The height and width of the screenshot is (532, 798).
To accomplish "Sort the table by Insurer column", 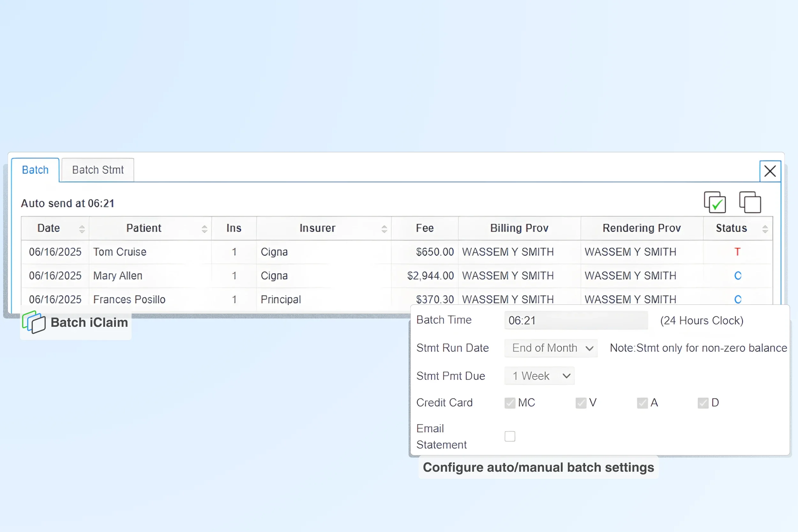I will (x=384, y=228).
